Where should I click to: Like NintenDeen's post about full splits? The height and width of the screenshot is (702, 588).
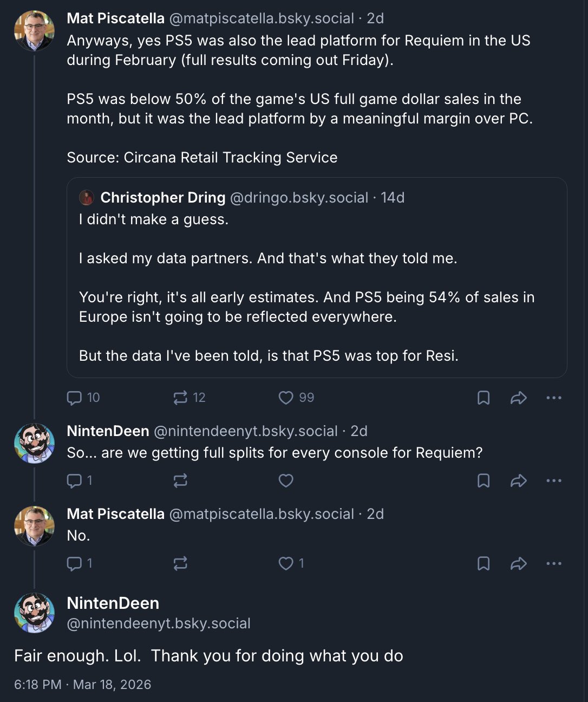286,480
